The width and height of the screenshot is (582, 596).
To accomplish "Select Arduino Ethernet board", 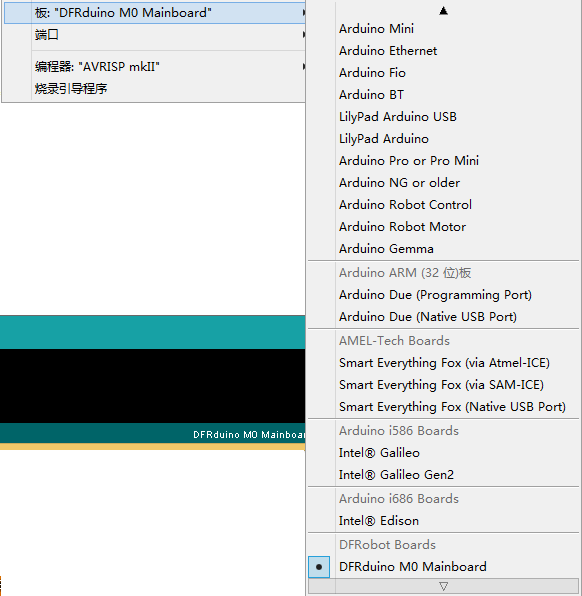I will (443, 51).
